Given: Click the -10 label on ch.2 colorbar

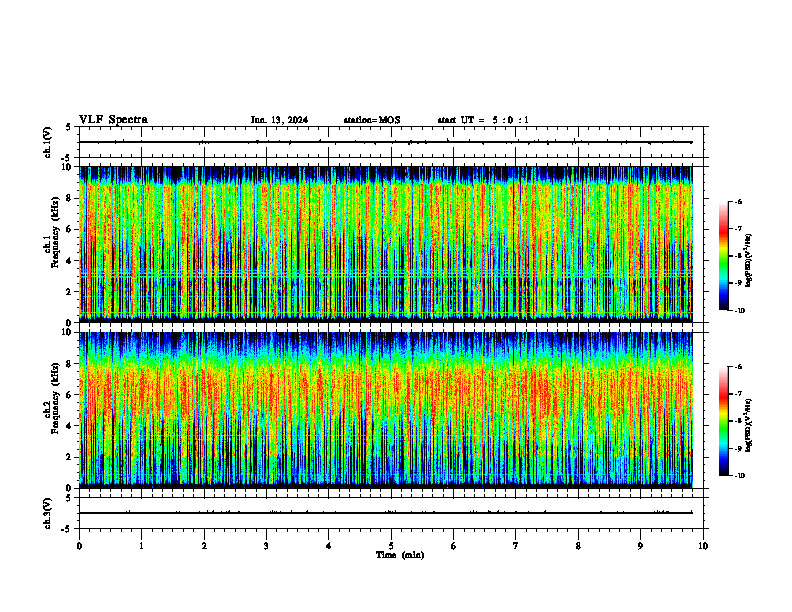Looking at the screenshot, I should pos(738,476).
